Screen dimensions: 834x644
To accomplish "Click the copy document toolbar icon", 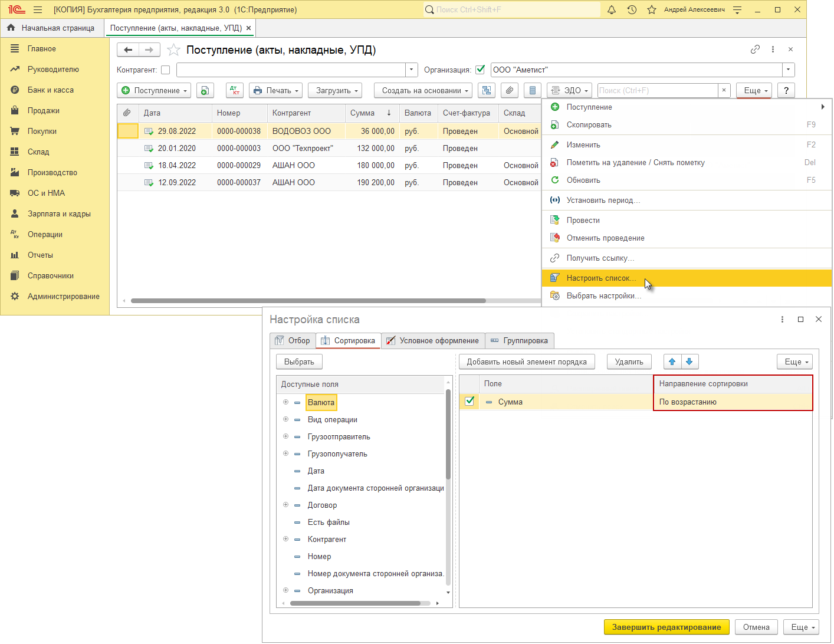I will click(x=205, y=90).
